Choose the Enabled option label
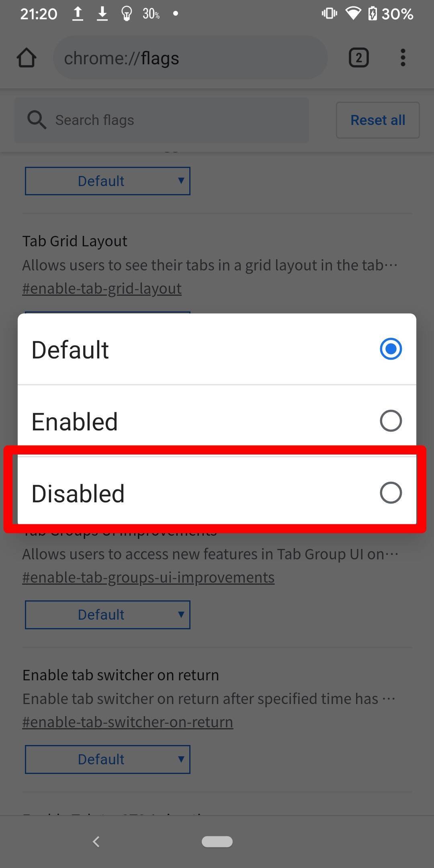Image resolution: width=434 pixels, height=868 pixels. pos(75,422)
